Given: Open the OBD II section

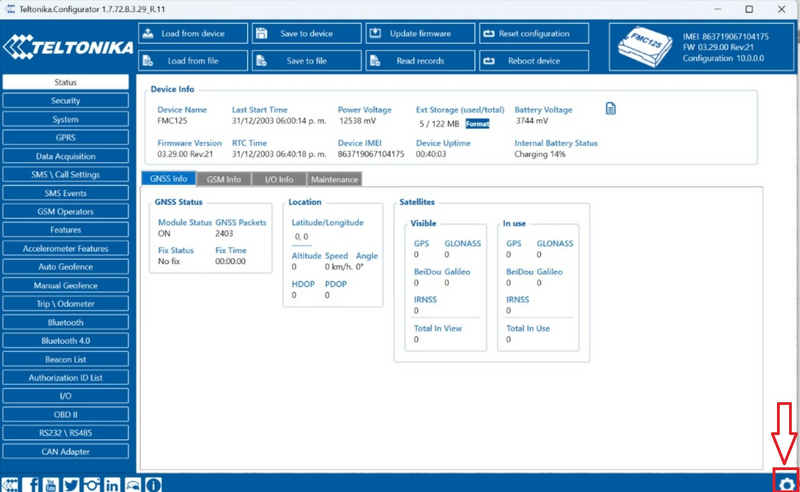Looking at the screenshot, I should click(66, 414).
